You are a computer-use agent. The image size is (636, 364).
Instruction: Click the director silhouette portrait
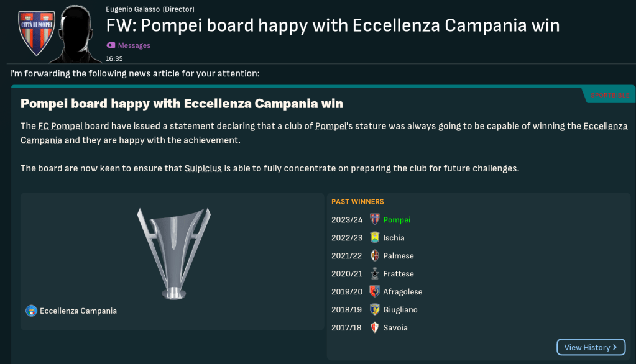point(77,34)
